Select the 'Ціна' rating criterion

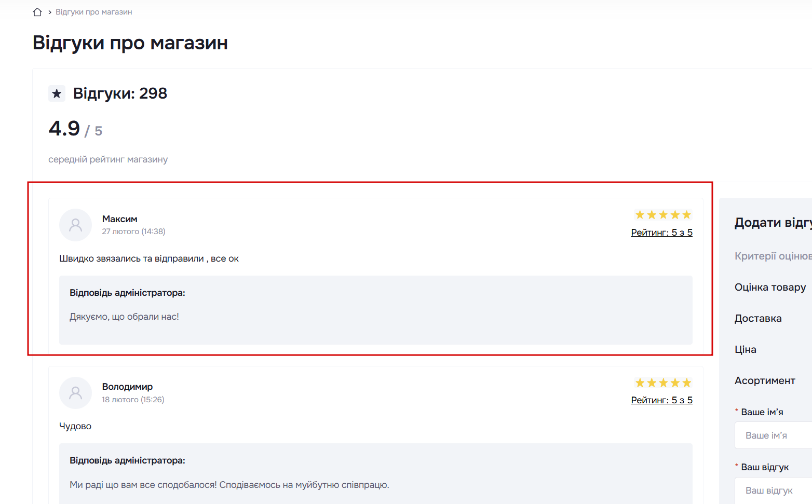pyautogui.click(x=746, y=349)
